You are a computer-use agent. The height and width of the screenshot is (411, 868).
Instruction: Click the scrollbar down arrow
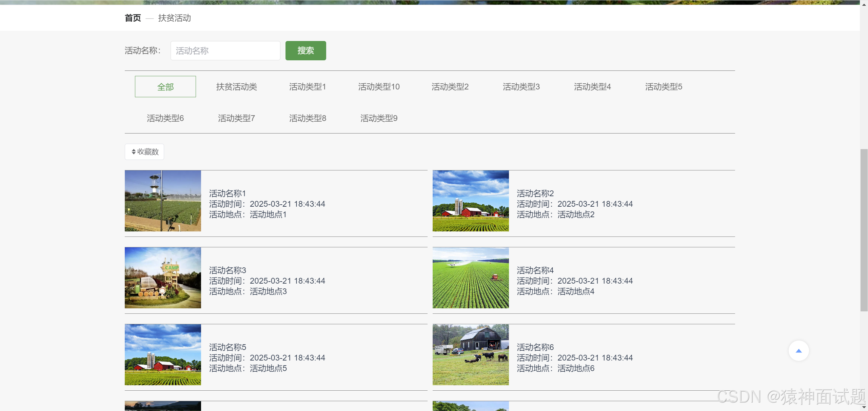click(x=864, y=407)
